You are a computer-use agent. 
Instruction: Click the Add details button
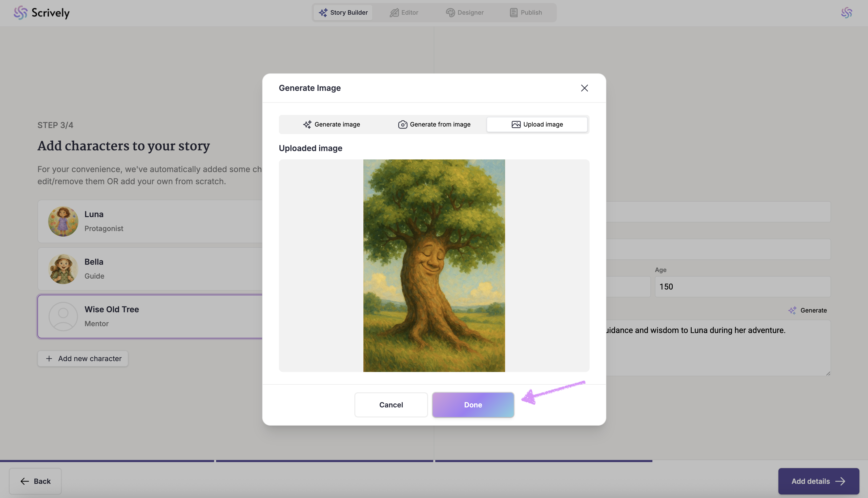818,481
